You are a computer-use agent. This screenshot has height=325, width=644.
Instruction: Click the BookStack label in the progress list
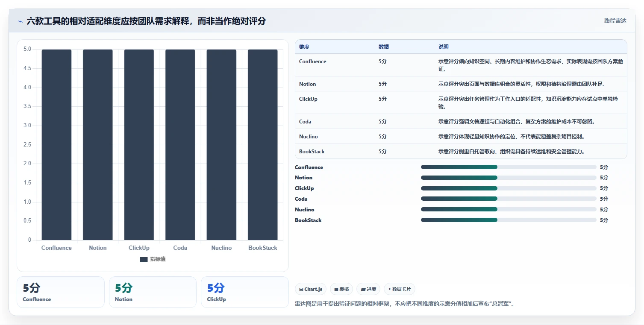pyautogui.click(x=308, y=220)
